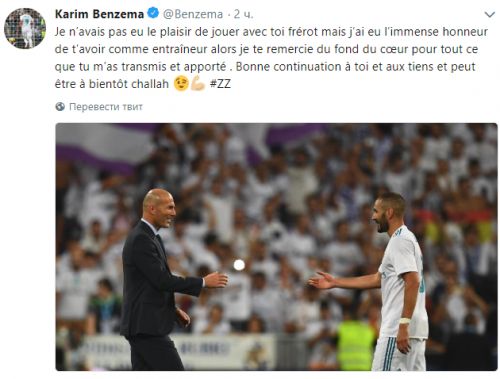Click the winking face emoji
This screenshot has height=379, width=500.
coord(181,83)
